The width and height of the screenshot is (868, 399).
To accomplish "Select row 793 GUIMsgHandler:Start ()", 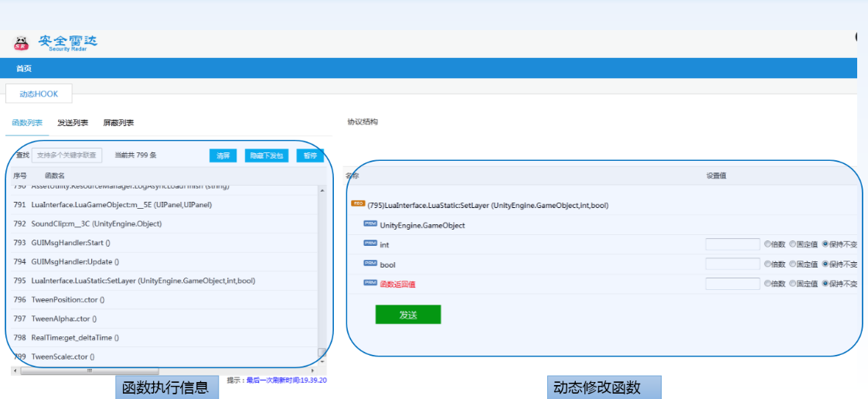I will point(165,243).
